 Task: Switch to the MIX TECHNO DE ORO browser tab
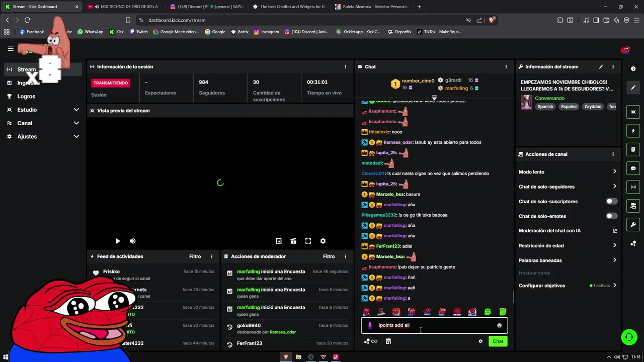(x=123, y=7)
